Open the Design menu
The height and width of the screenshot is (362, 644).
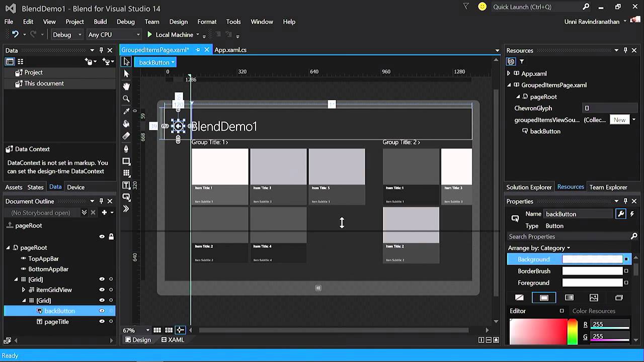178,22
